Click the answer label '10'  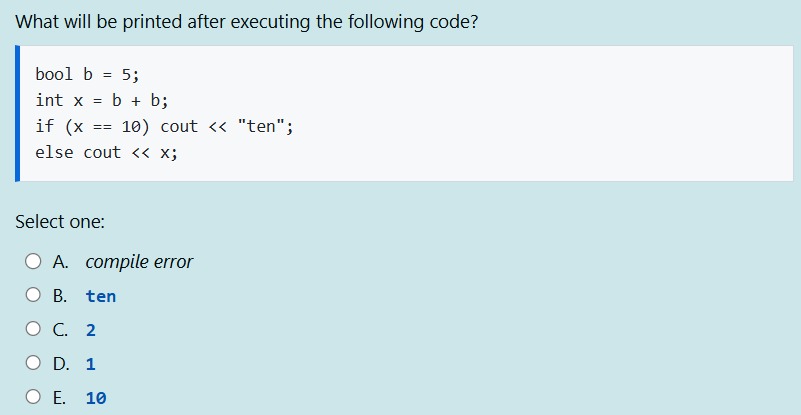click(x=96, y=398)
